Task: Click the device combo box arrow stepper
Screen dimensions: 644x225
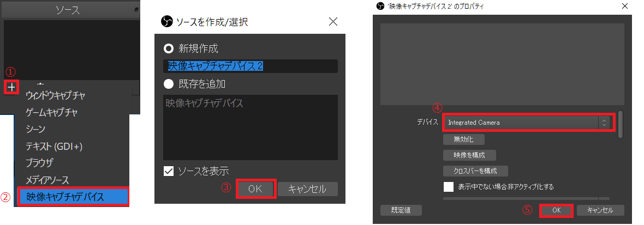Action: [x=604, y=123]
